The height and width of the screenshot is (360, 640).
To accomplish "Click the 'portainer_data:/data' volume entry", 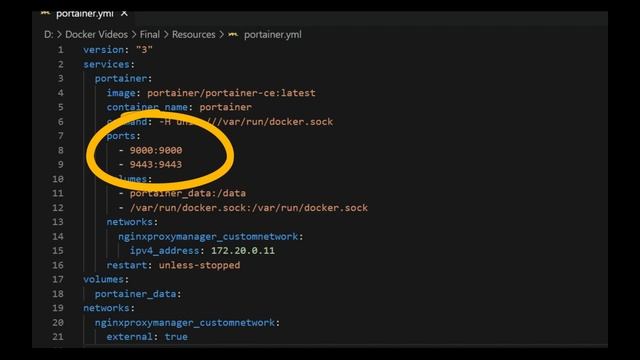I will (x=188, y=193).
